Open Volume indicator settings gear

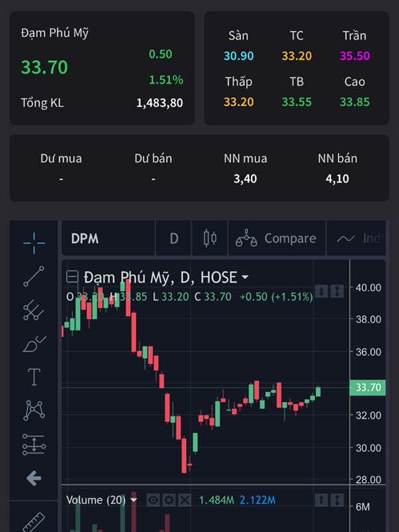coord(169,500)
